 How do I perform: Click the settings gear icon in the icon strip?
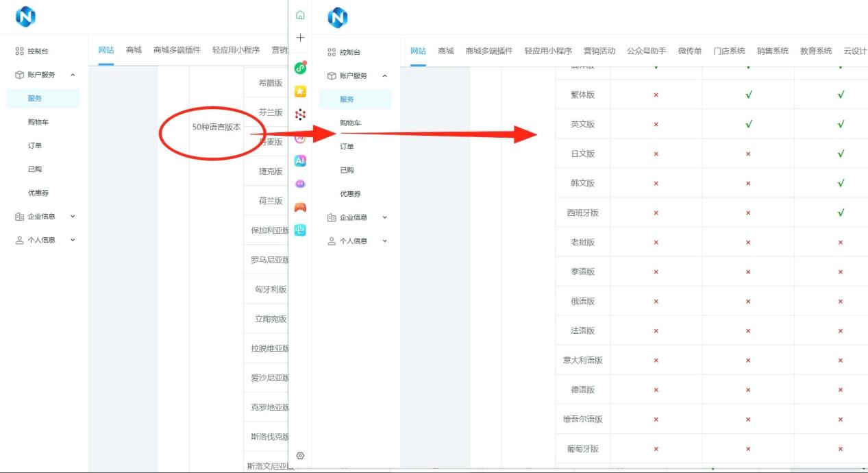[x=300, y=456]
